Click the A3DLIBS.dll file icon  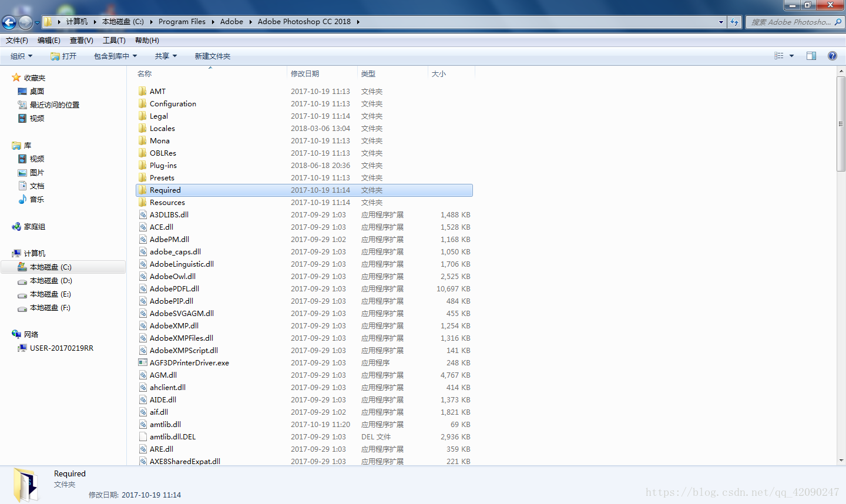coord(143,214)
